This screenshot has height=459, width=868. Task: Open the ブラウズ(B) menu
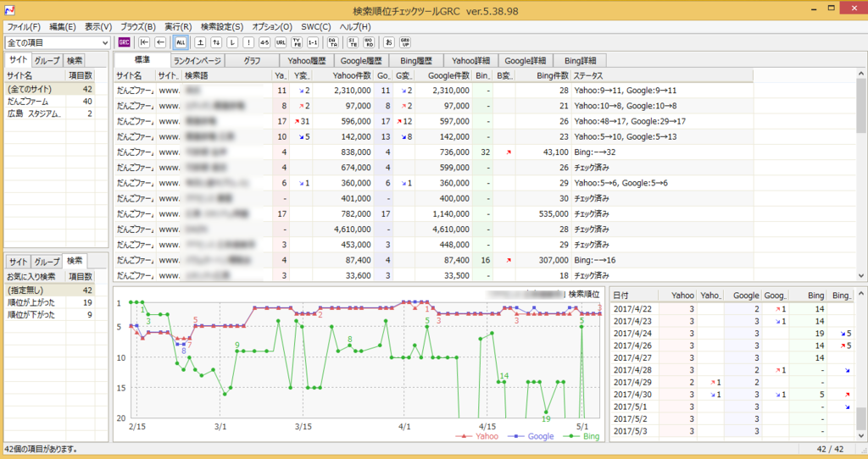pos(138,26)
